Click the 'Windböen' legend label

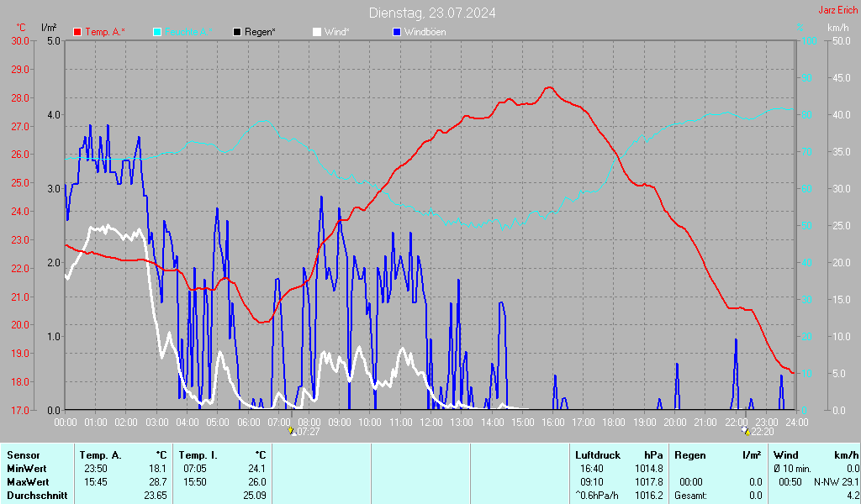425,33
